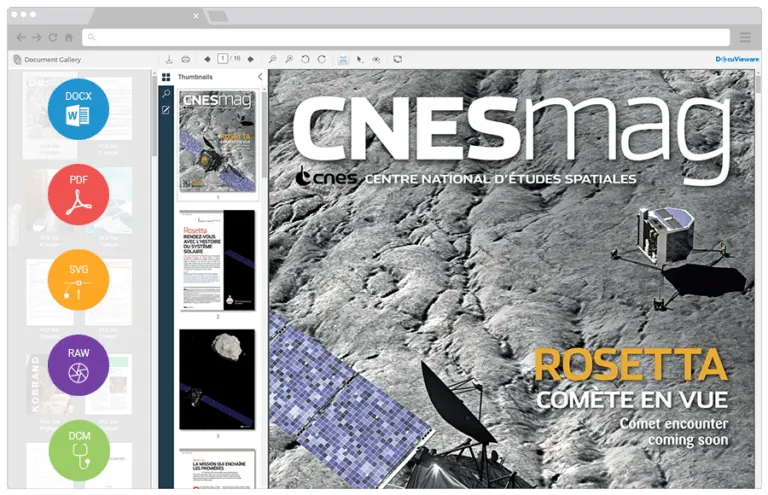
Task: Open the mouse pointer mode selector
Action: (x=360, y=59)
